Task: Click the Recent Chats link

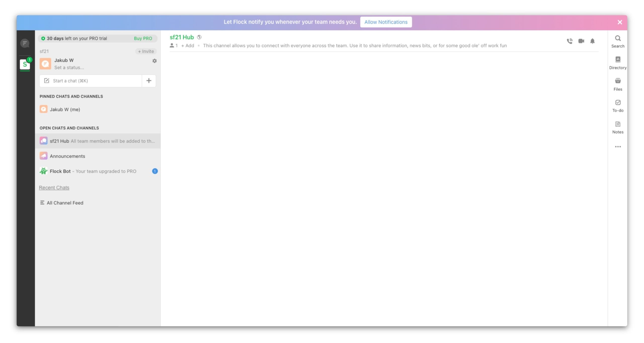Action: (54, 188)
